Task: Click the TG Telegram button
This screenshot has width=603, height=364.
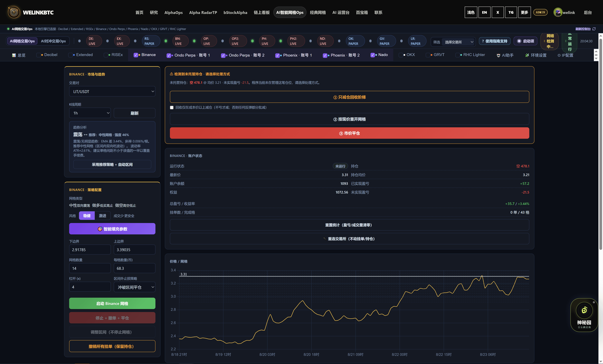Action: pos(511,12)
